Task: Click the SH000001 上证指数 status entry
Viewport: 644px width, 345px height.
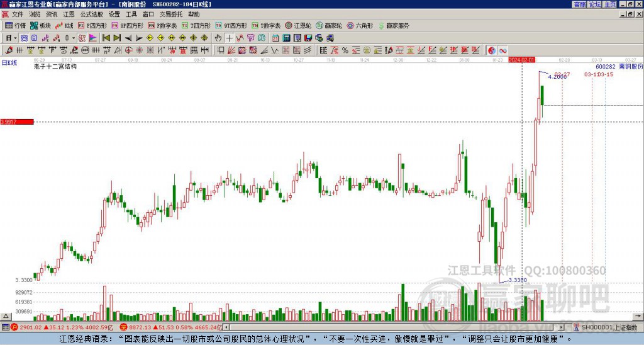Action: pos(609,327)
